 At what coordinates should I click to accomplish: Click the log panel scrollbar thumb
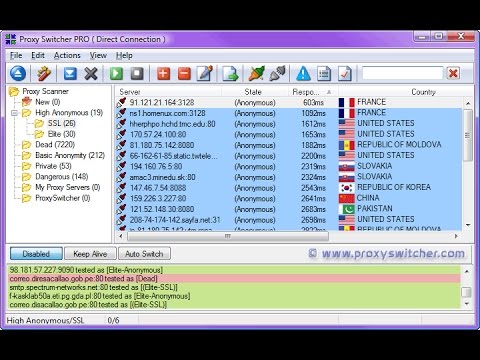click(466, 292)
